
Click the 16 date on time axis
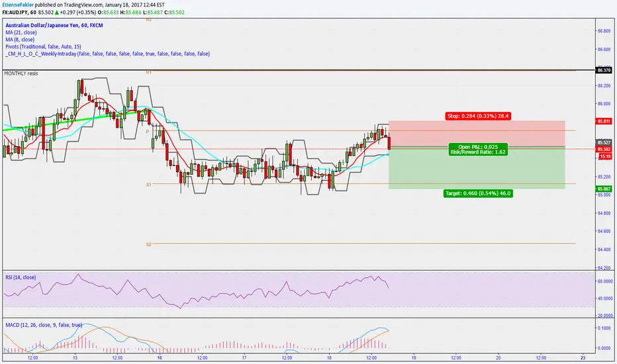click(x=160, y=357)
